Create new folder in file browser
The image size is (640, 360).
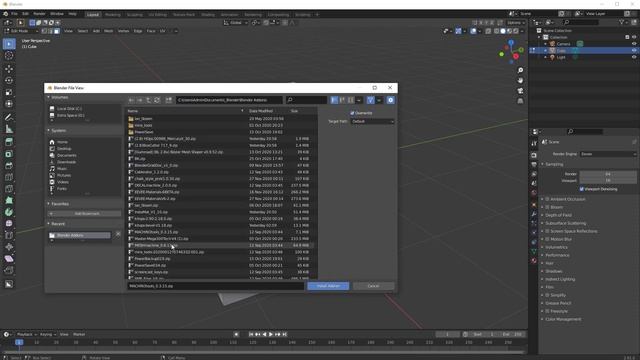tap(169, 100)
